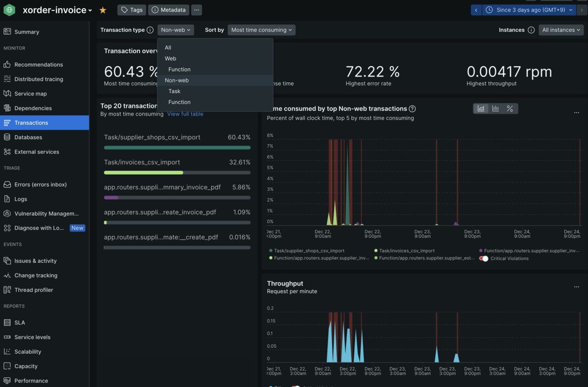The height and width of the screenshot is (387, 588).
Task: Toggle the favorite star icon
Action: click(x=103, y=10)
